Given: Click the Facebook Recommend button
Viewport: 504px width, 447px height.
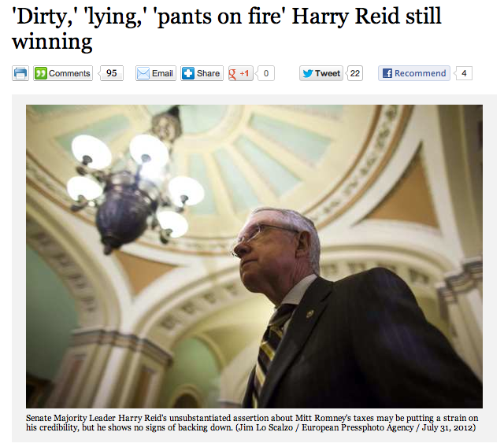Looking at the screenshot, I should click(414, 73).
